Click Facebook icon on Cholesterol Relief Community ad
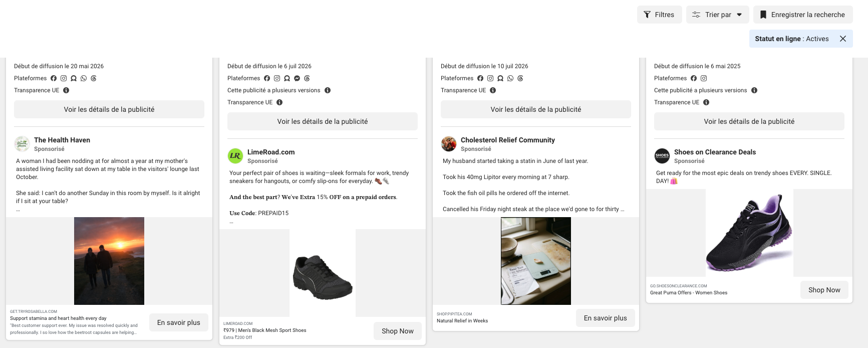This screenshot has width=868, height=348. pos(480,78)
